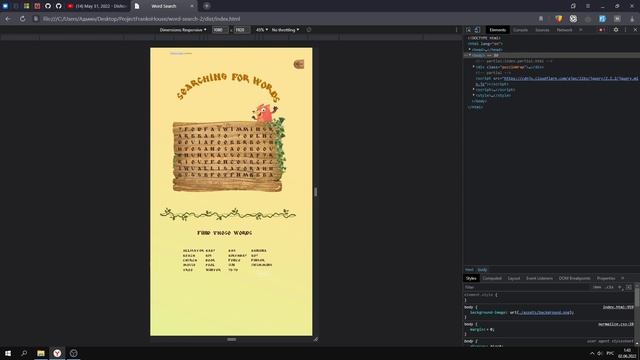The width and height of the screenshot is (640, 360).
Task: Open the Event Listeners tab
Action: coord(539,278)
